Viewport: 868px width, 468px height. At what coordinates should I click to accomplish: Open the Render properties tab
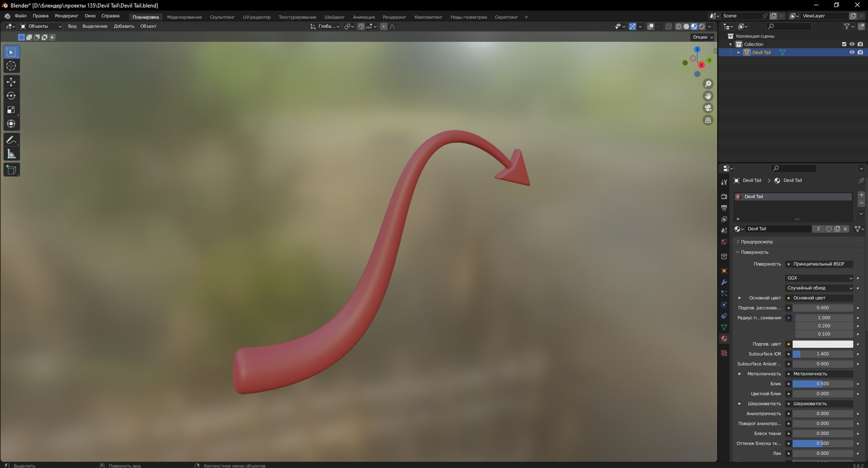[724, 197]
